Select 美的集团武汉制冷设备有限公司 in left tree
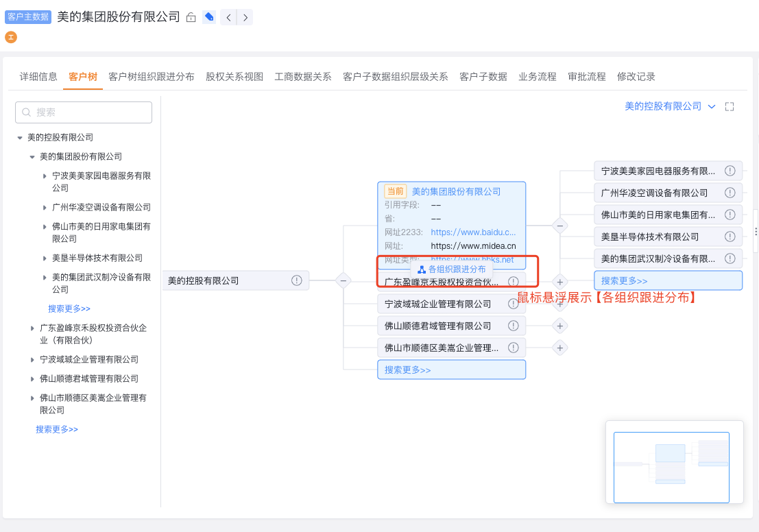The height and width of the screenshot is (532, 759). pos(101,284)
